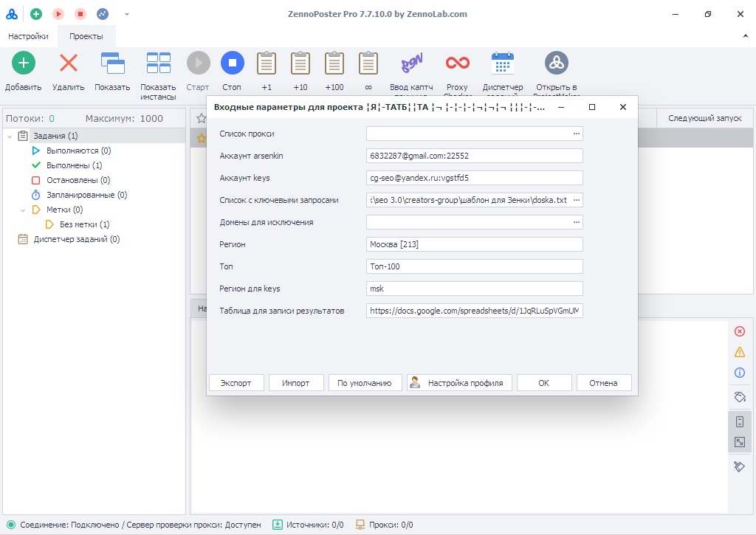Click the grey Старт play icon
756x535 pixels.
[198, 63]
